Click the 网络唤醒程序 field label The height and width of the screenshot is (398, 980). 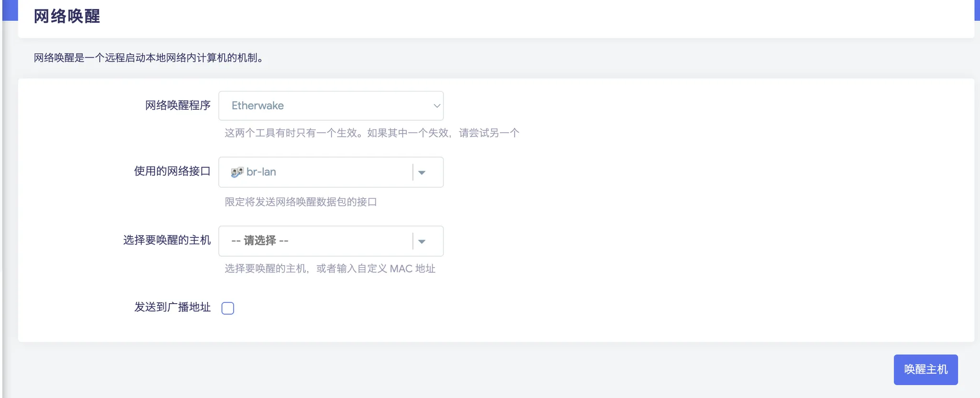pos(178,105)
